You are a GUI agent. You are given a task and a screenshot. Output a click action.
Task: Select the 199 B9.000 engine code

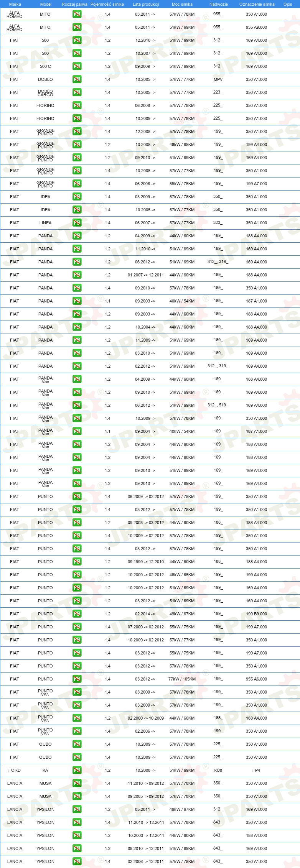point(256,614)
